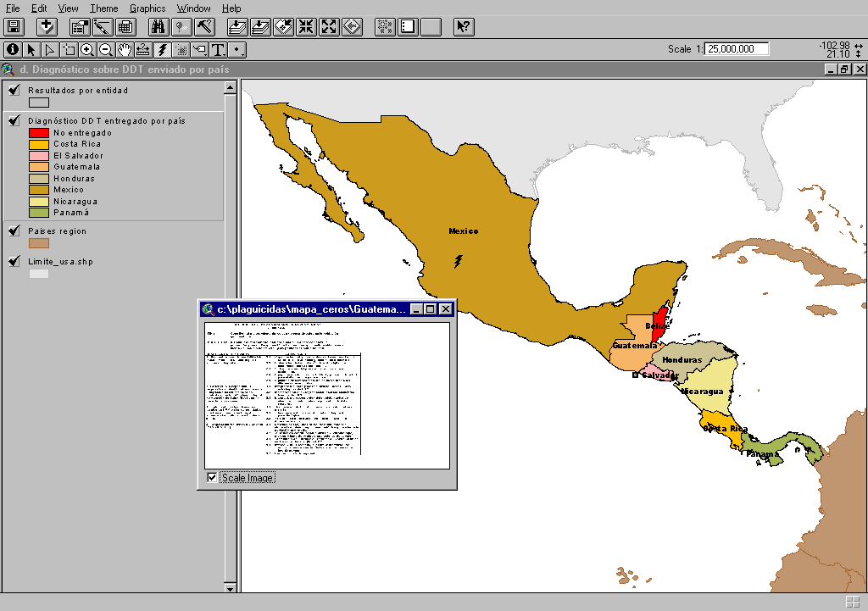Activate the Hot Link lightning tool
Viewport: 868px width, 611px height.
pyautogui.click(x=162, y=49)
